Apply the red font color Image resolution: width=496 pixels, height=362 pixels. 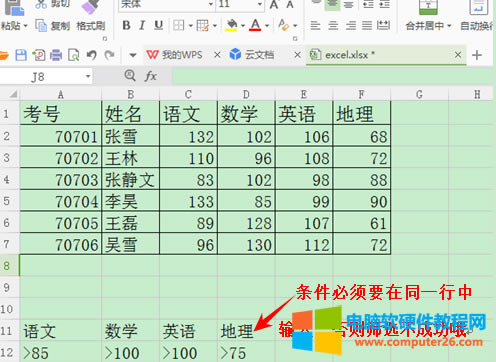click(x=255, y=25)
